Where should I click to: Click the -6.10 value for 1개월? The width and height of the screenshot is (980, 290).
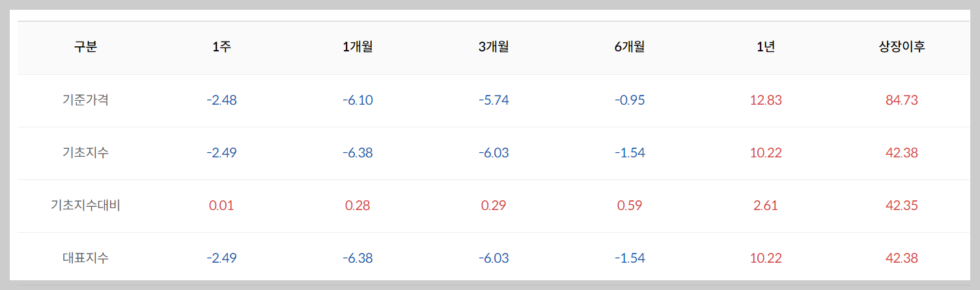click(357, 101)
